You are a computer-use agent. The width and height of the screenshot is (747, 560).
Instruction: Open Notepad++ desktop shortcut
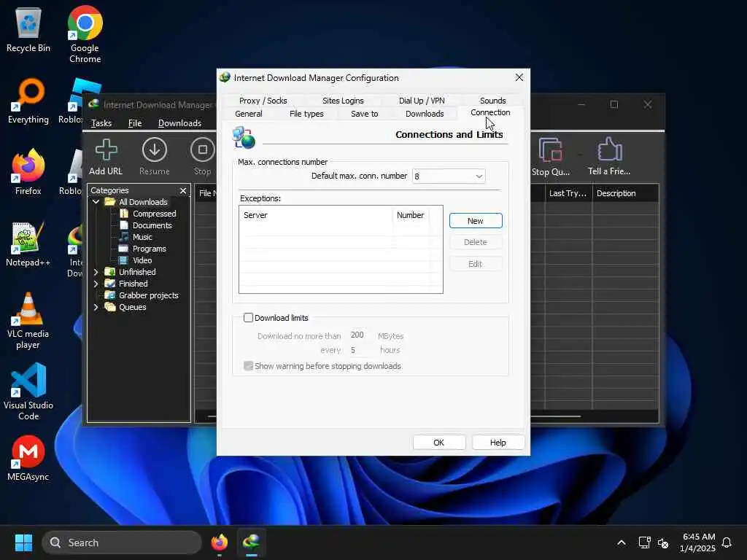tap(28, 244)
